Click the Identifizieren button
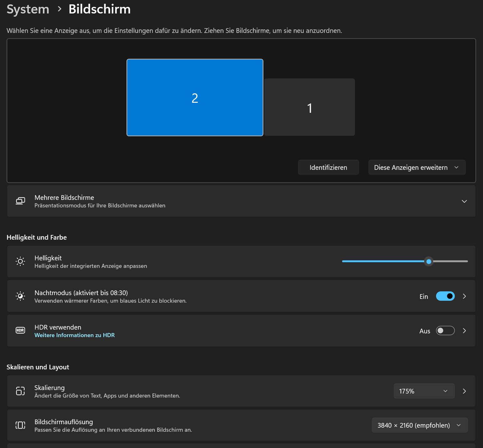Image resolution: width=483 pixels, height=448 pixels. tap(328, 167)
